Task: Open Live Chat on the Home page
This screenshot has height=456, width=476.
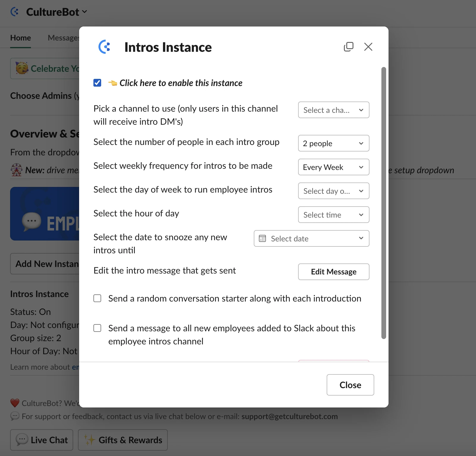Action: 42,440
